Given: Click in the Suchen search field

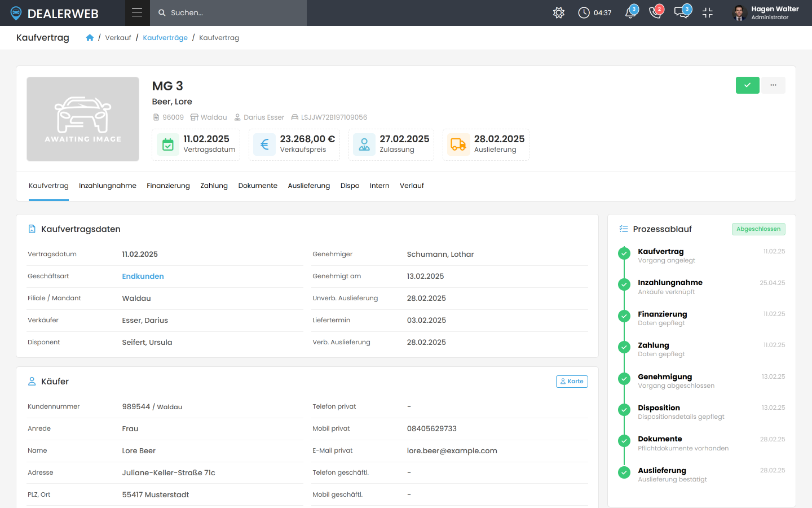Looking at the screenshot, I should pos(228,13).
